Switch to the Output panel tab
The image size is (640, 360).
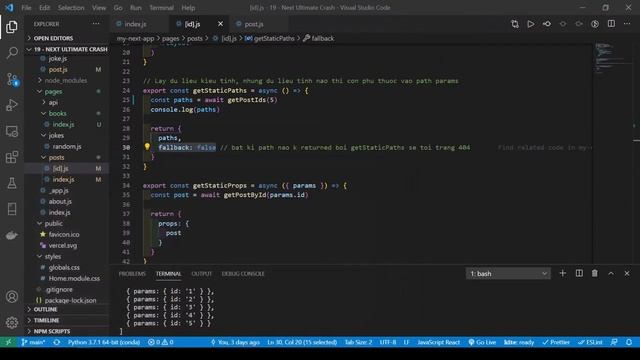click(202, 273)
